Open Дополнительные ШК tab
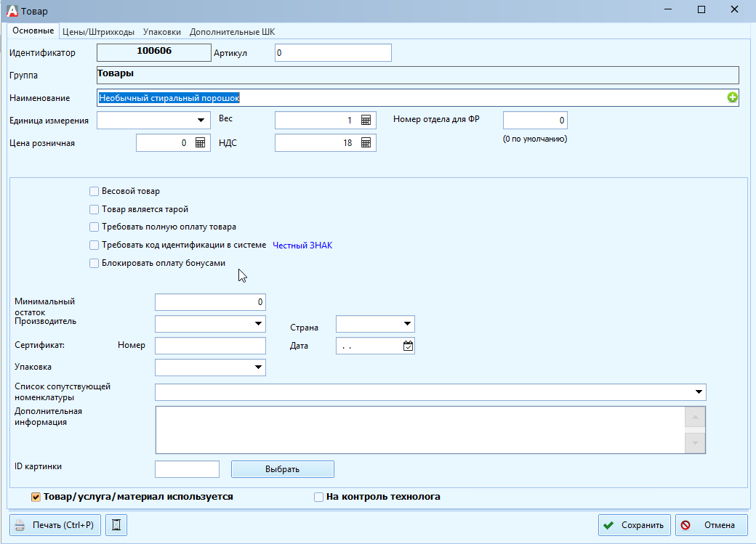 (232, 32)
